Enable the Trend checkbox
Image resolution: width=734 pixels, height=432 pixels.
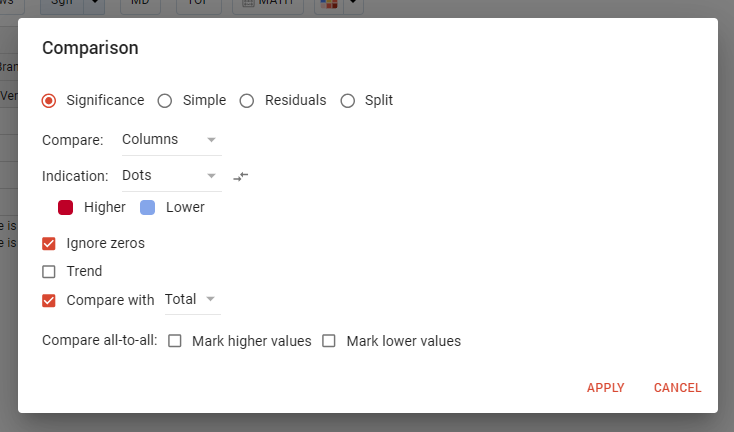pos(49,271)
